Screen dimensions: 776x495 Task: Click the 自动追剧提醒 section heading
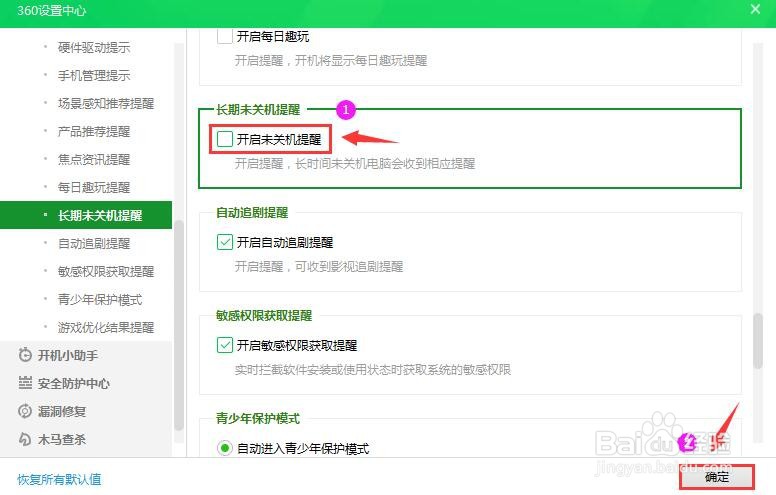pyautogui.click(x=252, y=213)
